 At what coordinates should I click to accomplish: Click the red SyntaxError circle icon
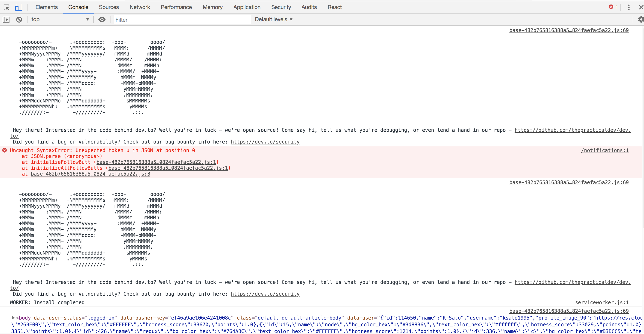click(x=5, y=150)
